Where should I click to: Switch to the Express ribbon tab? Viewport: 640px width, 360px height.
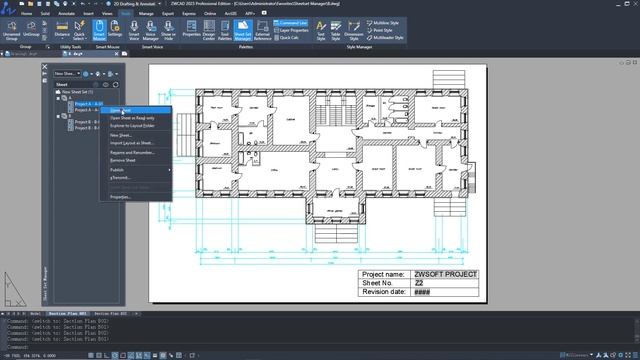tap(189, 13)
